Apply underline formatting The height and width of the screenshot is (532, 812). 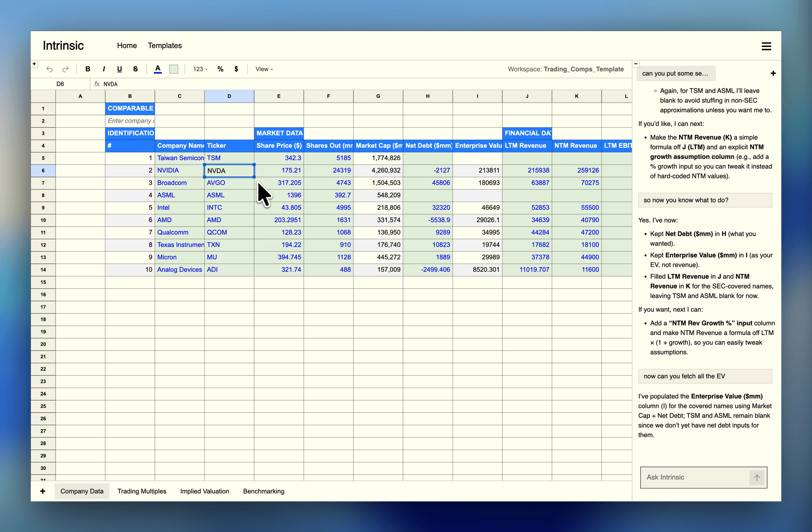(119, 69)
